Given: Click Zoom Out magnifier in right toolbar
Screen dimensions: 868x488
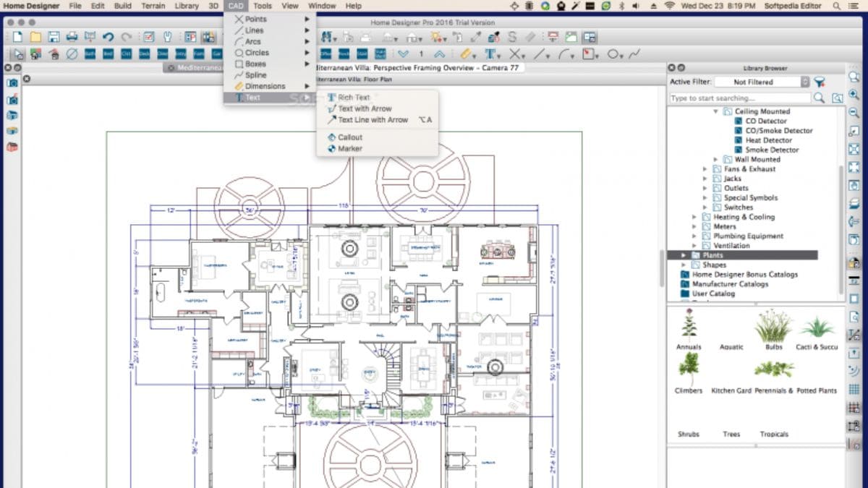Looking at the screenshot, I should [x=854, y=114].
